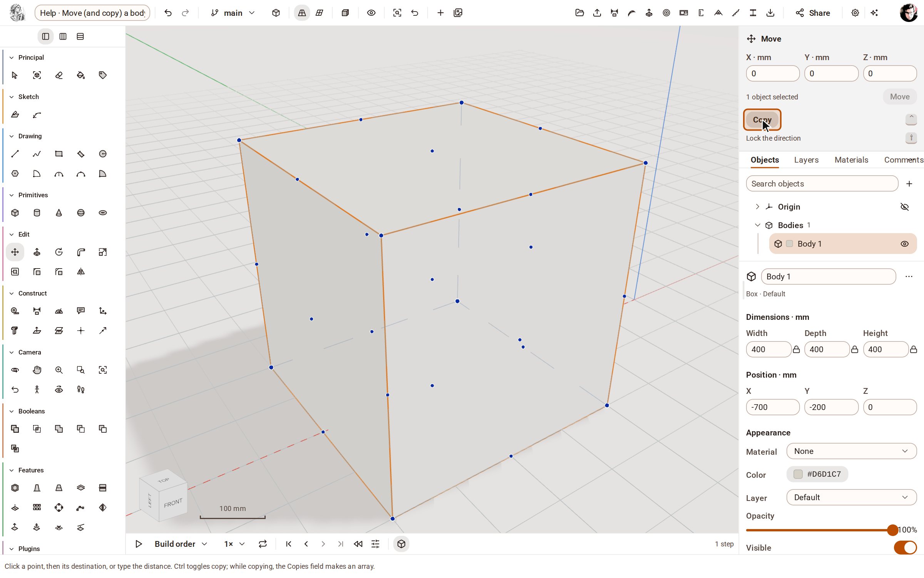Click the Share button
The height and width of the screenshot is (578, 924).
click(813, 13)
